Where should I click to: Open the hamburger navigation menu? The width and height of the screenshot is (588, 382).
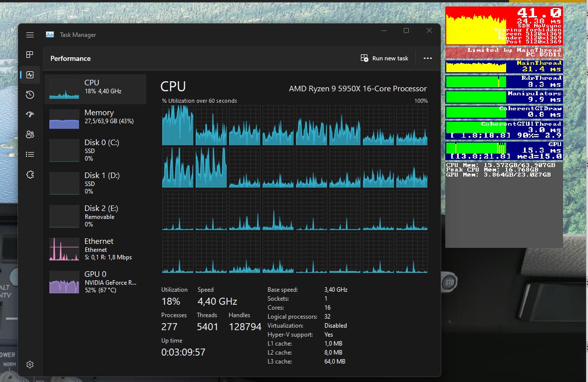[30, 35]
